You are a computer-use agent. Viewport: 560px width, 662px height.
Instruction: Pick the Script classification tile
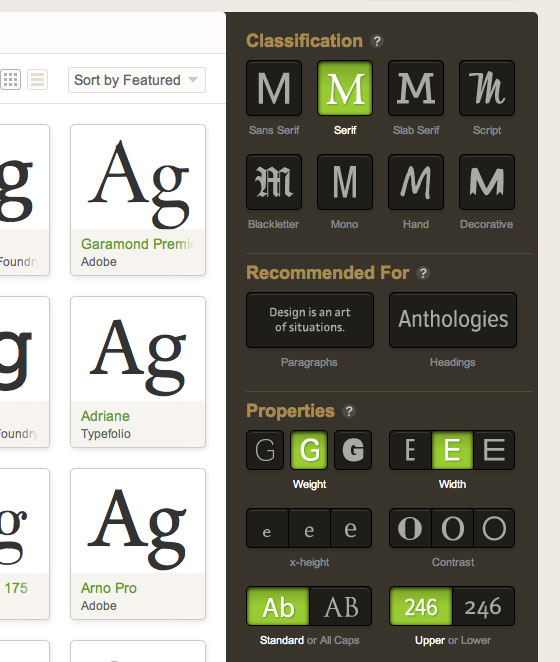click(487, 88)
